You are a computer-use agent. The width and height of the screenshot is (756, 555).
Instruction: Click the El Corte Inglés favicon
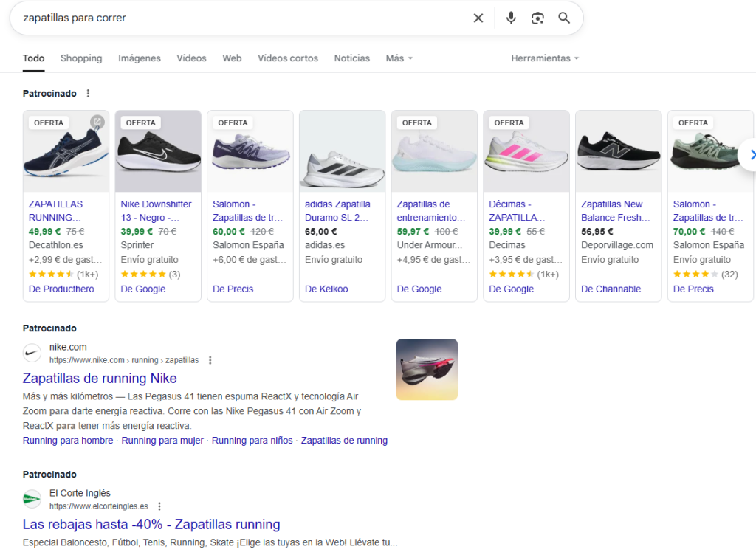[x=32, y=499]
